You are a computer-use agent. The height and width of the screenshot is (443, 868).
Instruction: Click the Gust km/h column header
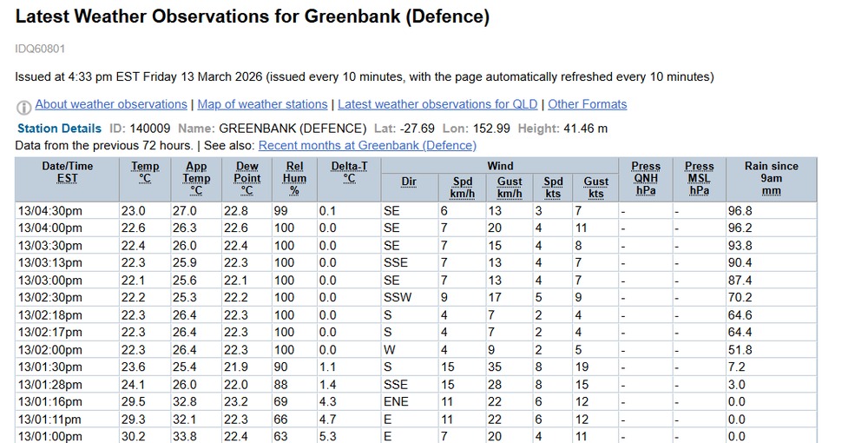[510, 188]
